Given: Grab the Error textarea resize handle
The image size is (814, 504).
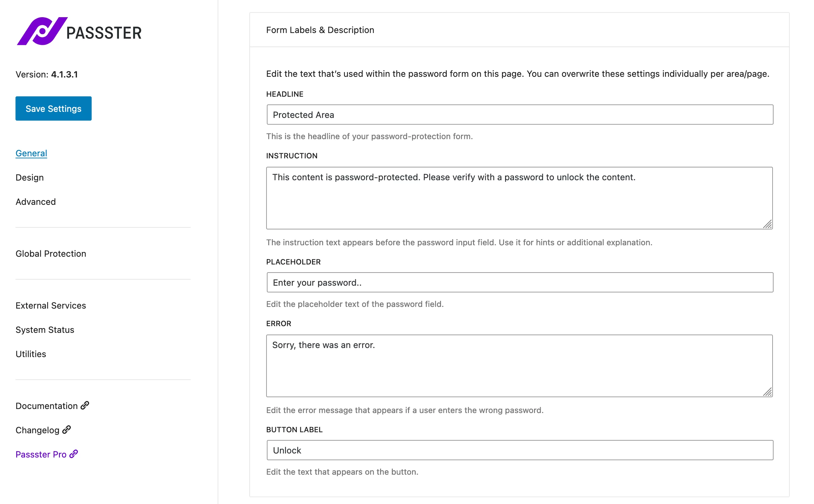Looking at the screenshot, I should [x=767, y=392].
